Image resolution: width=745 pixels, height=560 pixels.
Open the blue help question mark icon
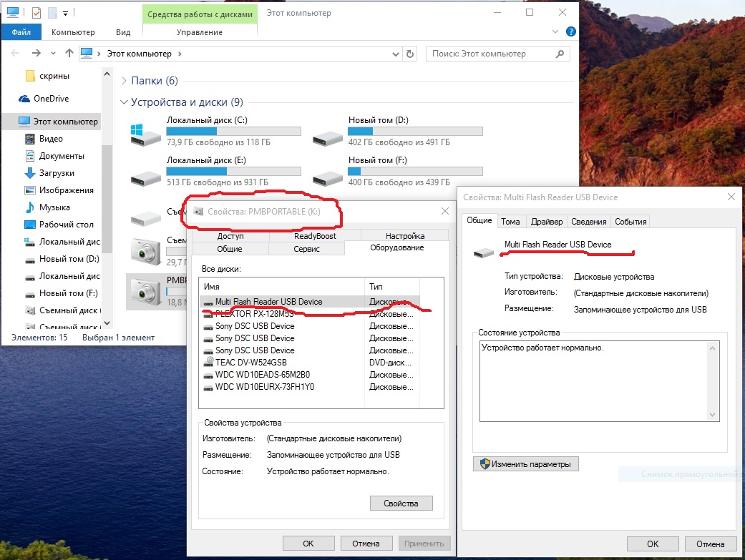point(570,32)
